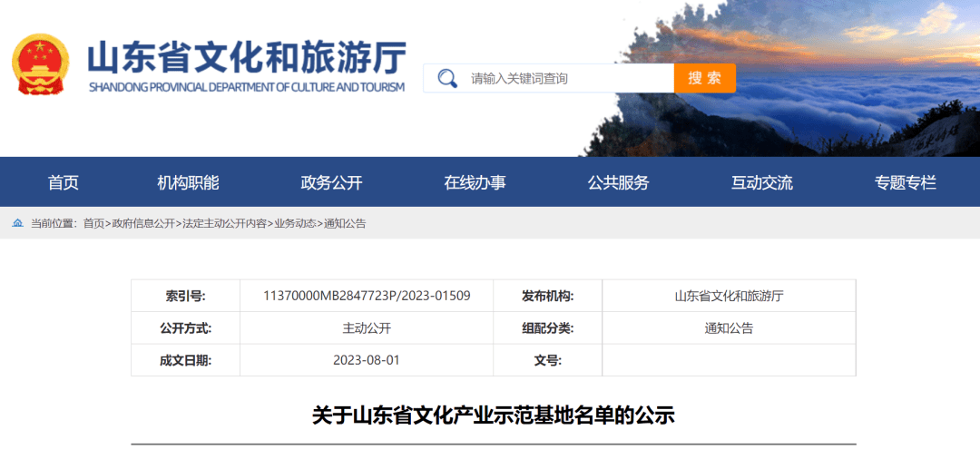Select 在线办事 in the navigation bar
Image resolution: width=980 pixels, height=459 pixels.
(x=475, y=182)
